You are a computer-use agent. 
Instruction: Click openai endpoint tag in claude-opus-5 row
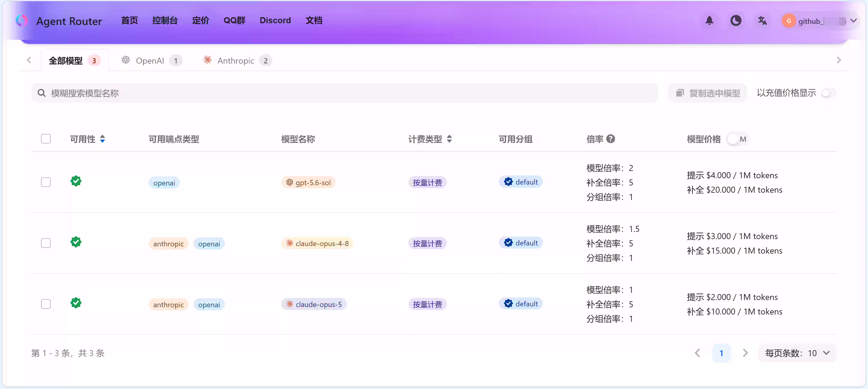point(209,305)
